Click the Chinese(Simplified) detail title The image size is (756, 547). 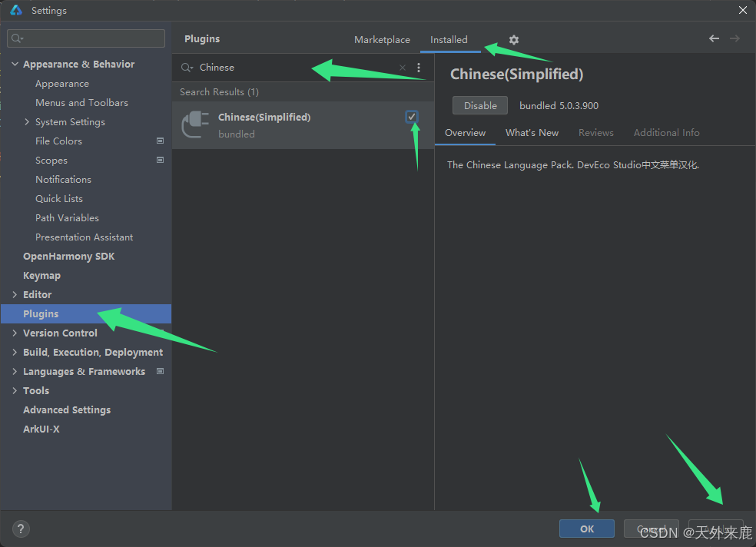coord(516,75)
